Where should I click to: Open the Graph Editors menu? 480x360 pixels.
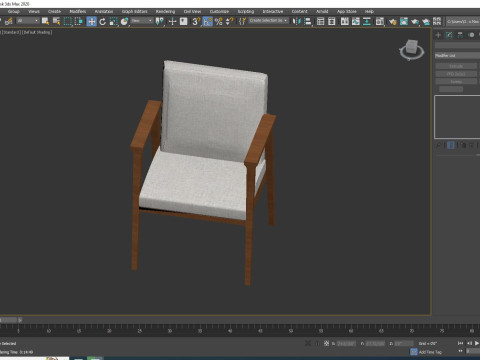pyautogui.click(x=134, y=11)
